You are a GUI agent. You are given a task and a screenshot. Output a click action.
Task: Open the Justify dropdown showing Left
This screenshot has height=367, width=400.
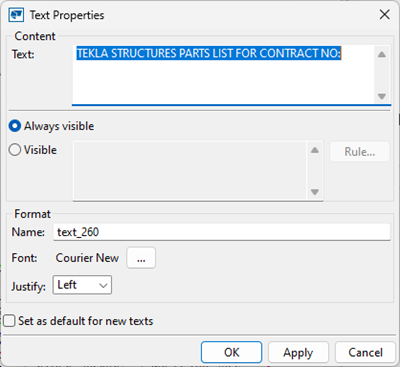tap(82, 285)
